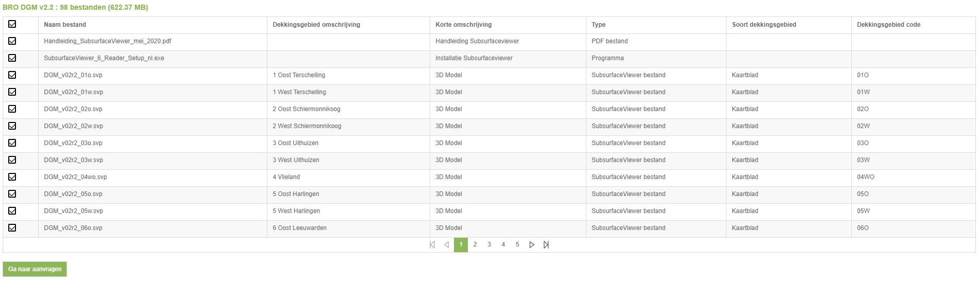Image resolution: width=980 pixels, height=282 pixels.
Task: Click the Ga naar aanvragen button
Action: [35, 269]
